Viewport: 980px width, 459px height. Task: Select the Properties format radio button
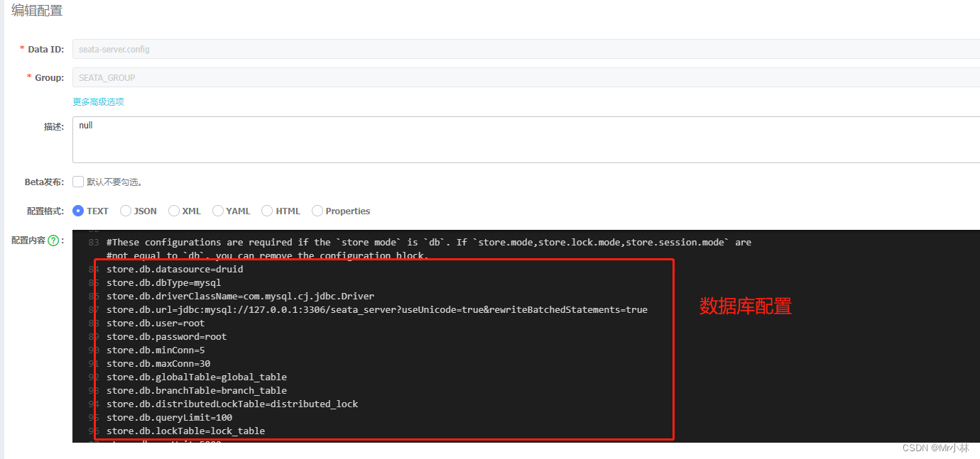[317, 211]
